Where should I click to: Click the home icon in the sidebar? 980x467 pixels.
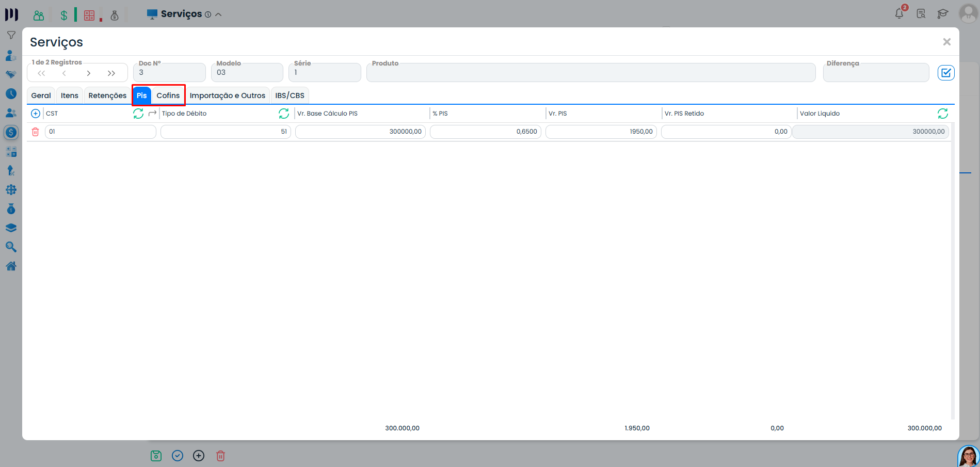pyautogui.click(x=11, y=266)
